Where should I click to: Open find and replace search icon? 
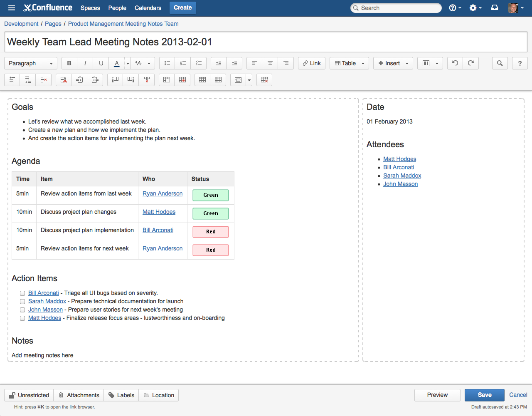500,63
